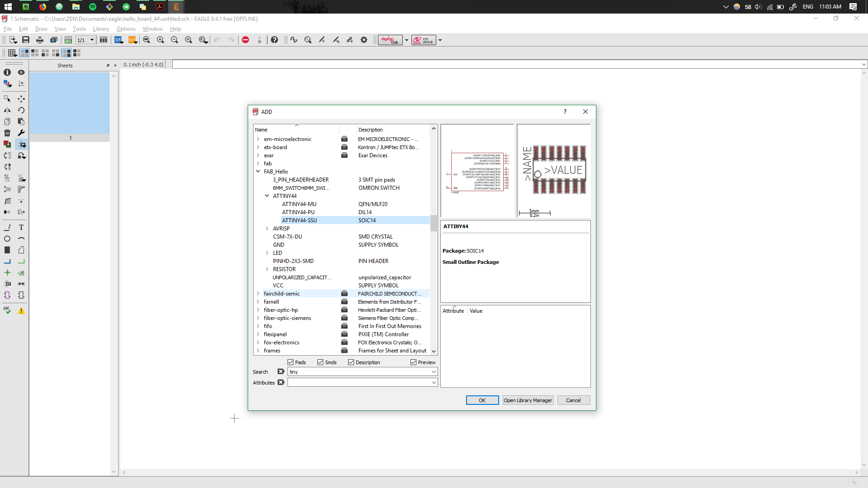The height and width of the screenshot is (488, 868).
Task: Open the Errors warning triangle tool
Action: coord(21,310)
